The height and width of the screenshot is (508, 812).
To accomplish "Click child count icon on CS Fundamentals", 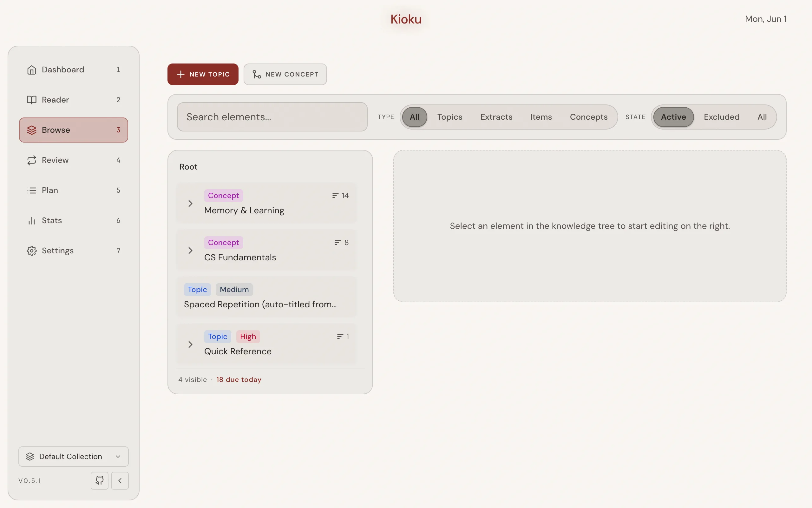I will click(337, 243).
